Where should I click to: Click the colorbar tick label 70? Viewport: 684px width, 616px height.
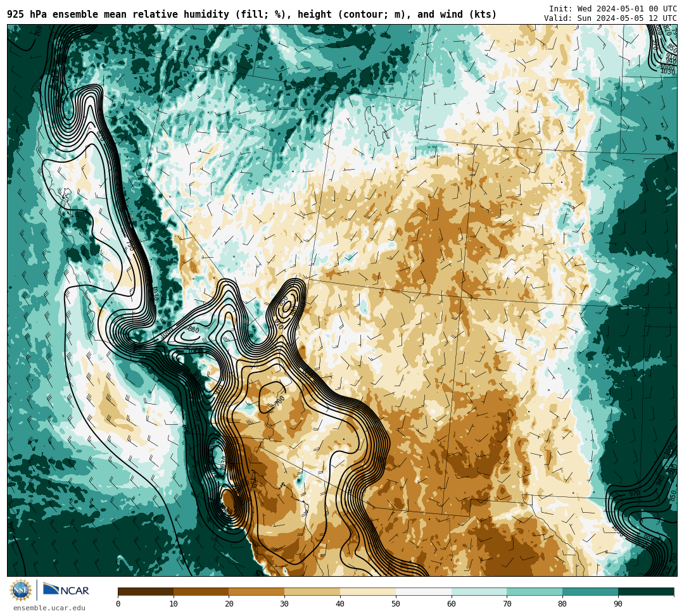(507, 604)
